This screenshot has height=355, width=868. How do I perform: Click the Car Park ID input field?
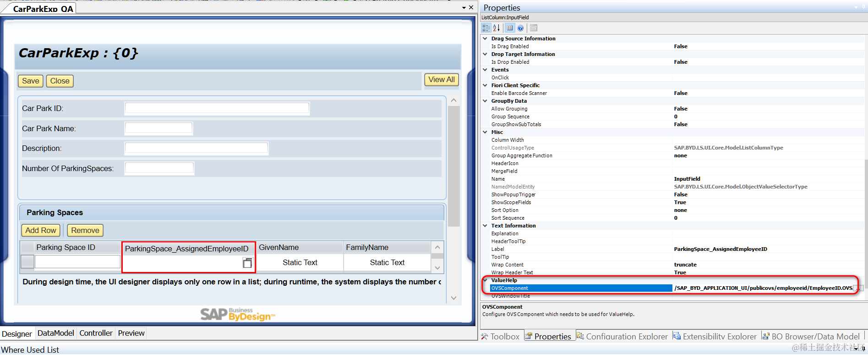click(217, 109)
